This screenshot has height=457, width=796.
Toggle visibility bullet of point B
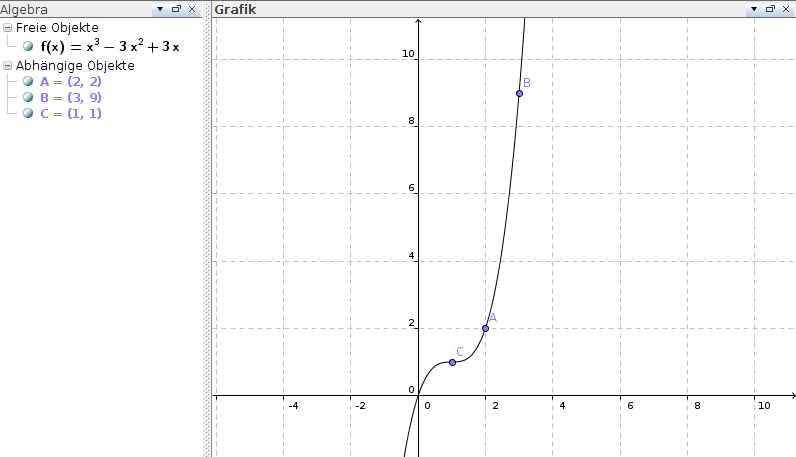[29, 98]
